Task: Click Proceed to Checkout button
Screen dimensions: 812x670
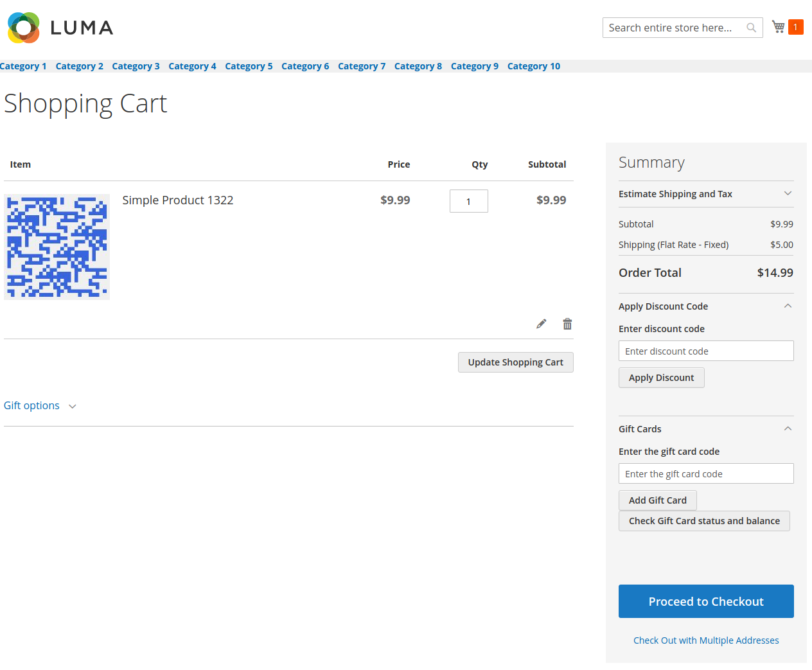Action: [706, 601]
